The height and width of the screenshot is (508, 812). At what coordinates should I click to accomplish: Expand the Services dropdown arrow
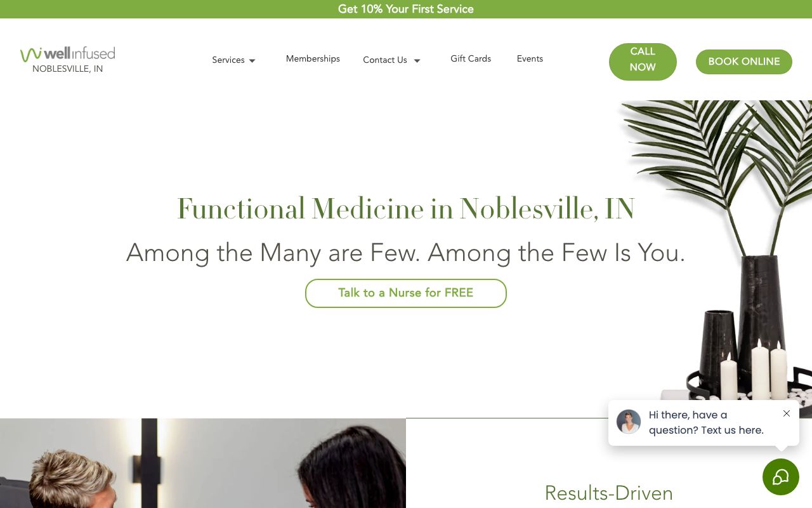(252, 60)
